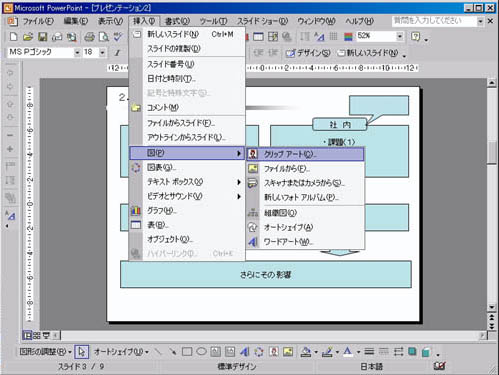The height and width of the screenshot is (375, 499).
Task: Open the ファイル(F) menu
Action: click(x=37, y=21)
